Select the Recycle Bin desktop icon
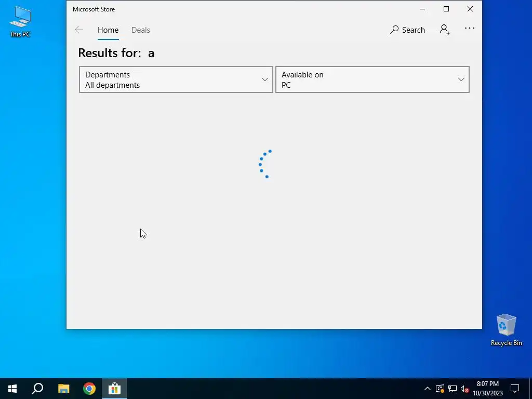 pyautogui.click(x=506, y=330)
